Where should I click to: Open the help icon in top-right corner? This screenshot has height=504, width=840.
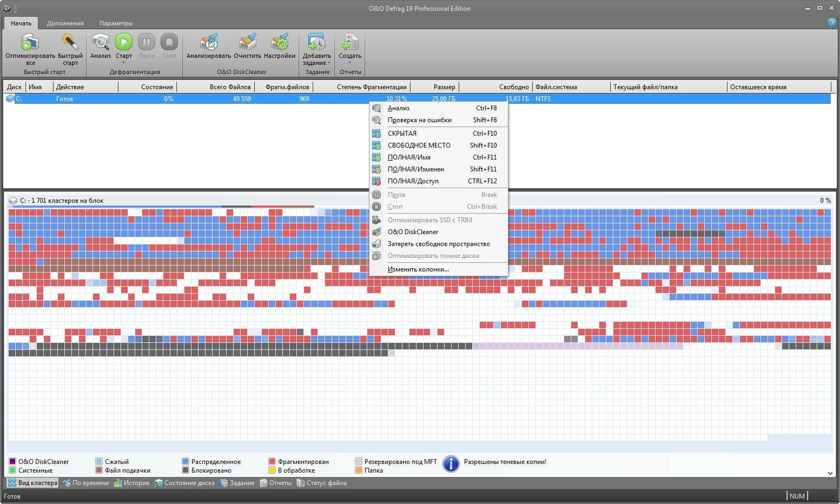(x=832, y=22)
